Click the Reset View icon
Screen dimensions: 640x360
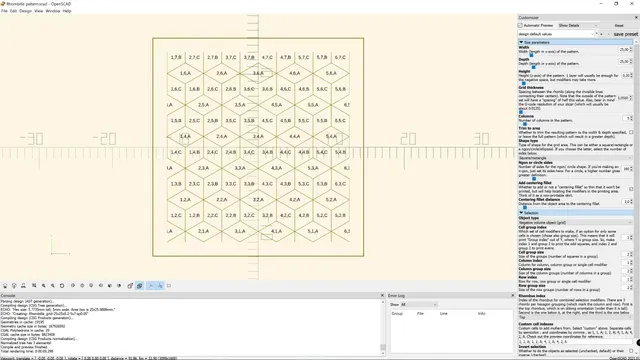point(62,286)
